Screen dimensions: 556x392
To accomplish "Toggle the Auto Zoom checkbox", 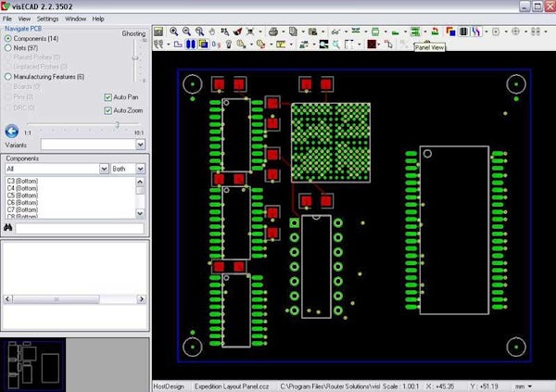I will 107,110.
